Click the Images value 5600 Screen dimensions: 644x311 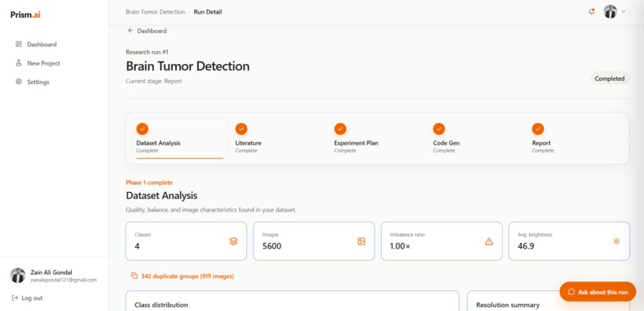[272, 246]
